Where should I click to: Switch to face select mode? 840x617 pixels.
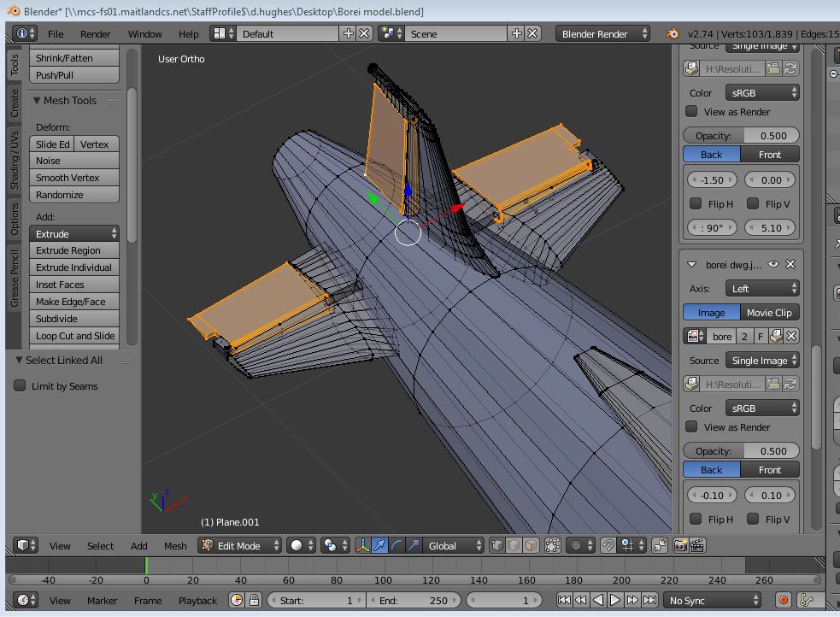(531, 546)
